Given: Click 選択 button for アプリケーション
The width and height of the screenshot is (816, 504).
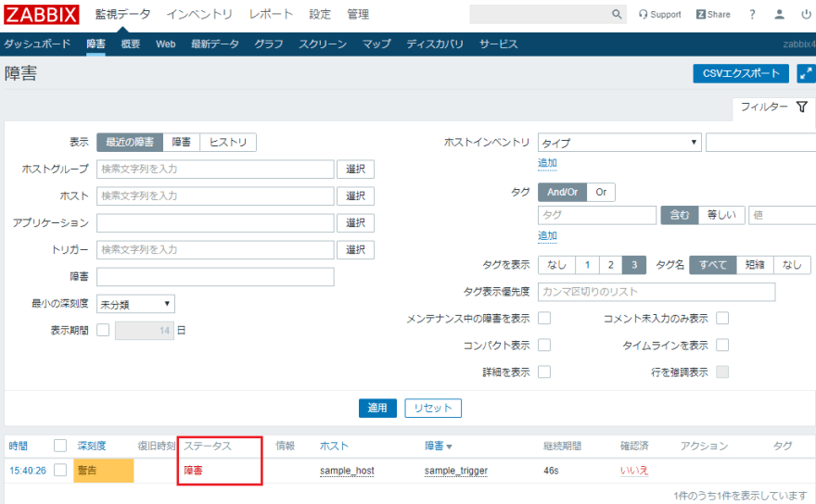Looking at the screenshot, I should [x=355, y=223].
